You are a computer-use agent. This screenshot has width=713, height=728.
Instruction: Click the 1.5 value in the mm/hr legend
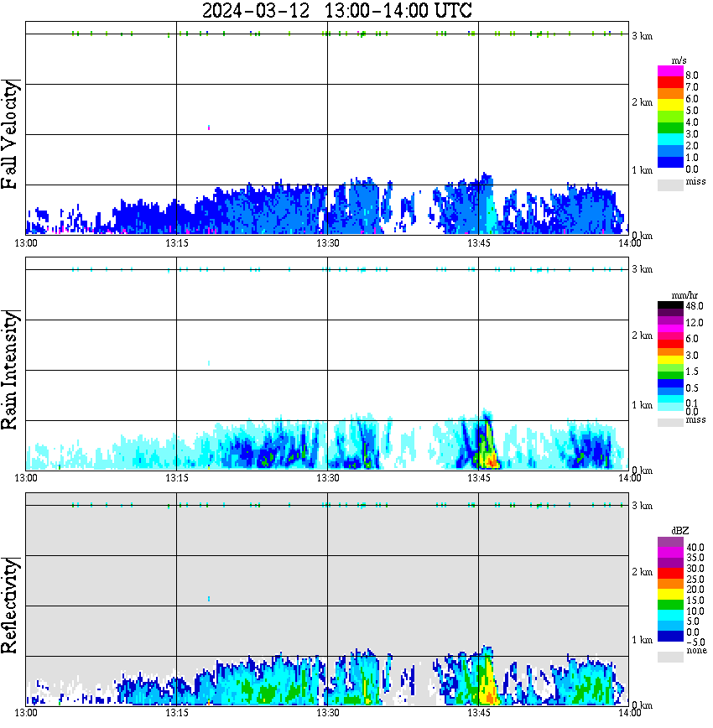692,371
